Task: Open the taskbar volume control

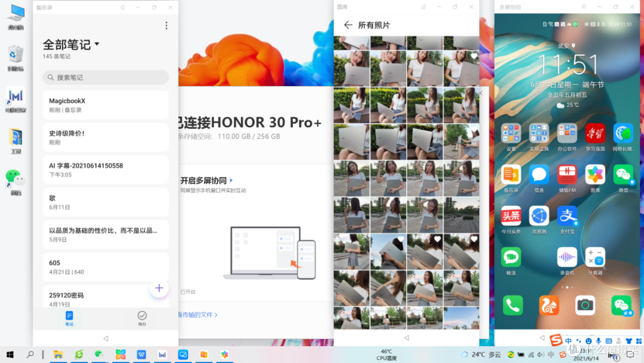Action: coord(540,355)
